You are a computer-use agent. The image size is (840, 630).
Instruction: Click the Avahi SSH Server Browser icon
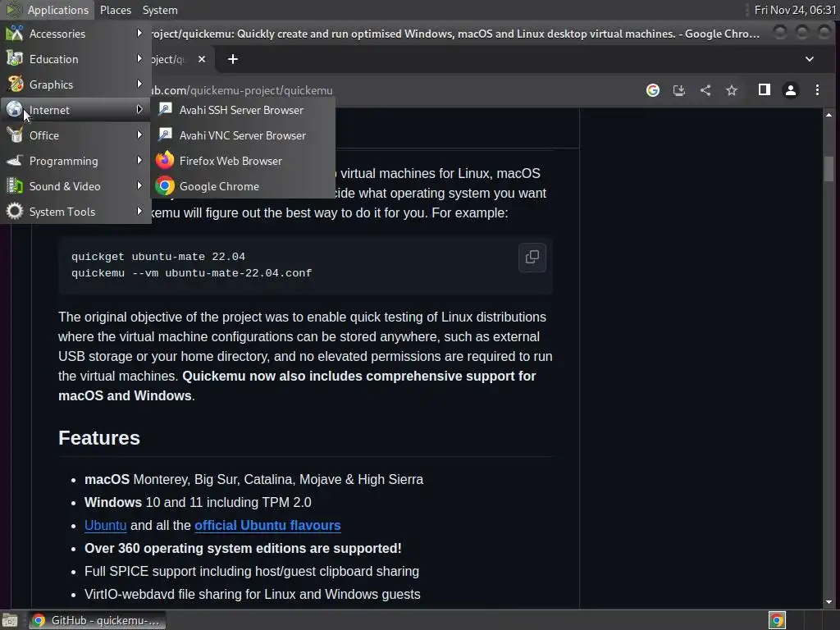(x=165, y=109)
